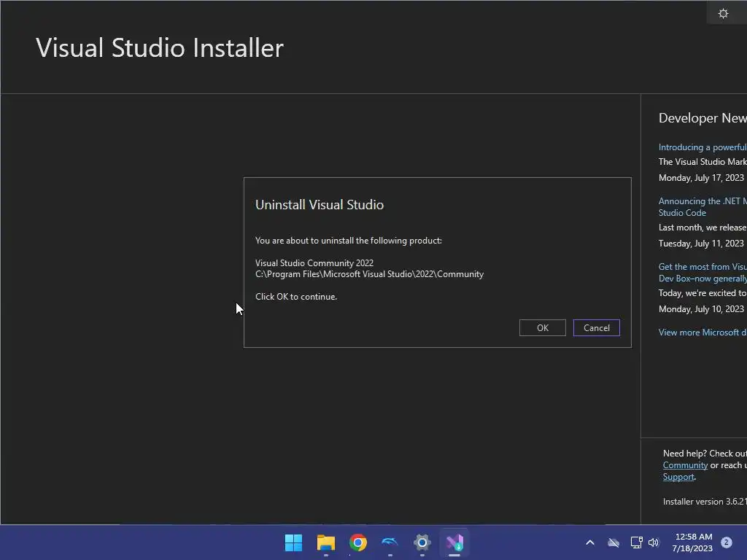Screen dimensions: 747x560
Task: Open the Windows Start menu
Action: 293,542
